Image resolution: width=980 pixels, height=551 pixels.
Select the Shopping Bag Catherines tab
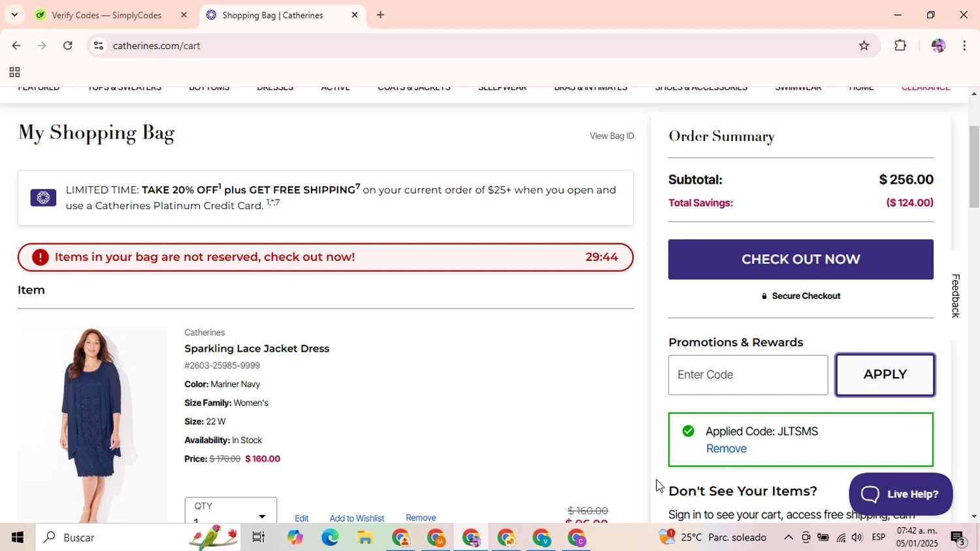[272, 15]
